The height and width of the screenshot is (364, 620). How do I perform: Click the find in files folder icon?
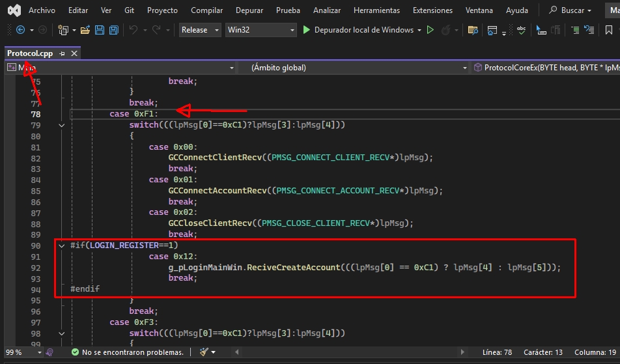click(x=473, y=30)
